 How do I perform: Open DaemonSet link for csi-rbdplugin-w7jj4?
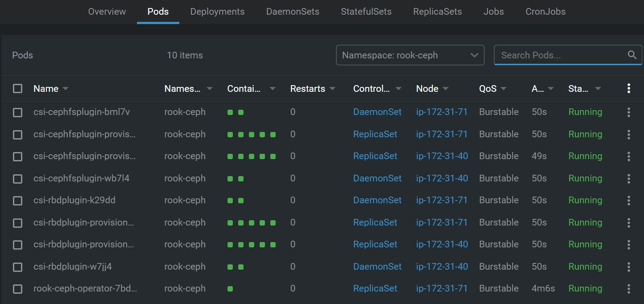(377, 267)
